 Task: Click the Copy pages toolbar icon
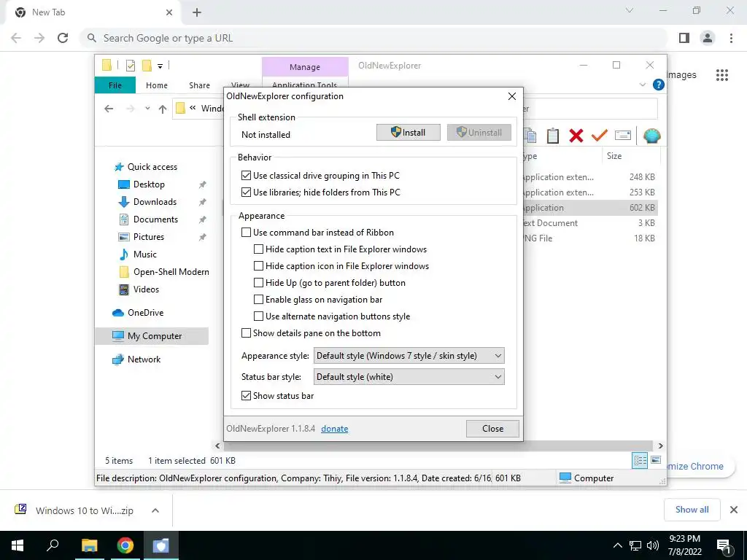530,136
